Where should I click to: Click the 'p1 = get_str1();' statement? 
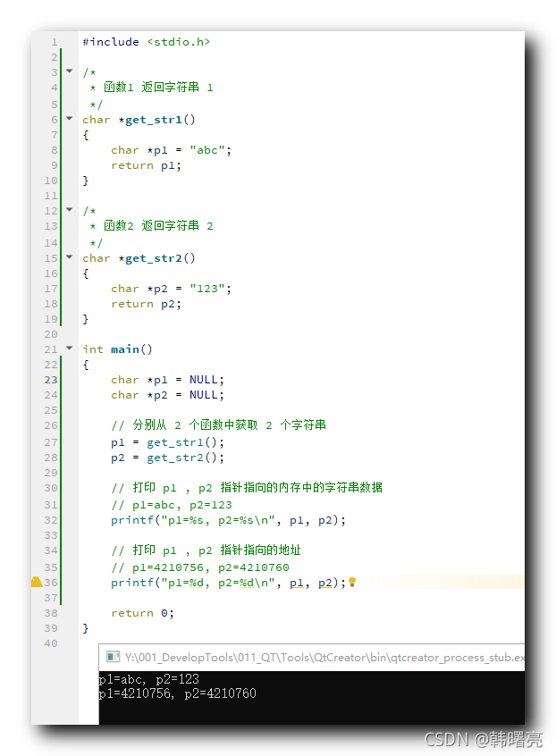[x=167, y=442]
